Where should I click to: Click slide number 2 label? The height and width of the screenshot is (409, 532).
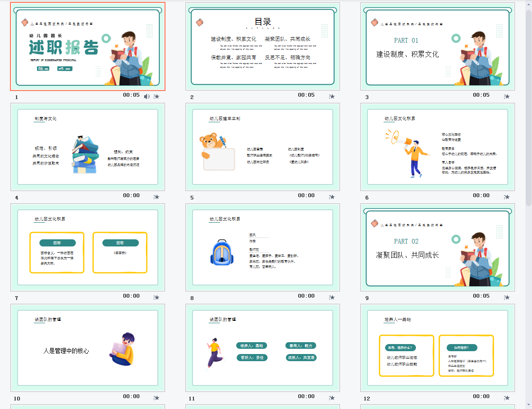pos(192,97)
